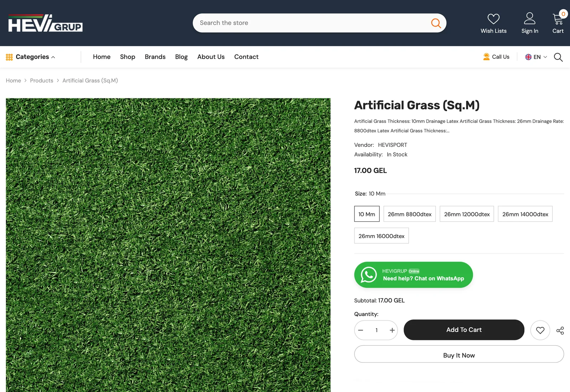Expand the Categories dropdown
The height and width of the screenshot is (392, 570).
[x=31, y=57]
